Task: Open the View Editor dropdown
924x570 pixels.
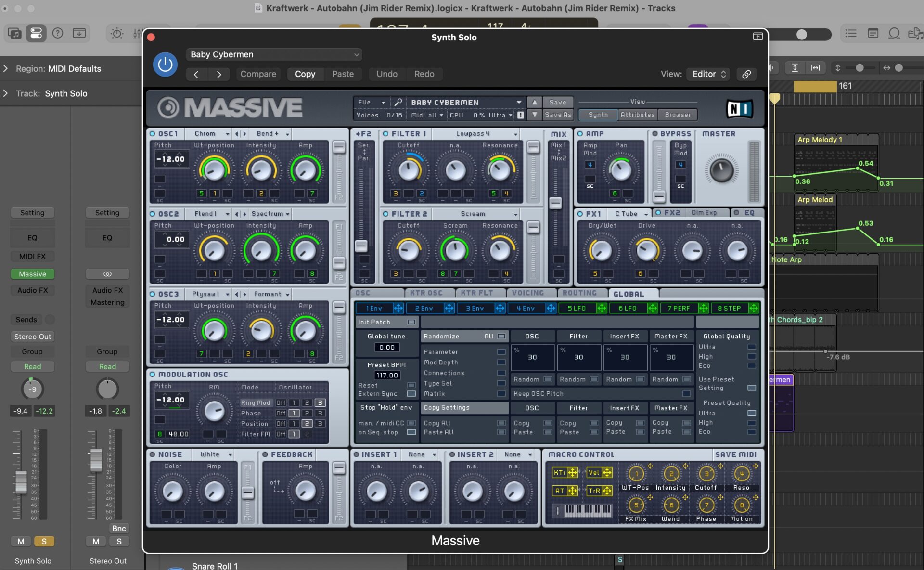Action: 708,74
